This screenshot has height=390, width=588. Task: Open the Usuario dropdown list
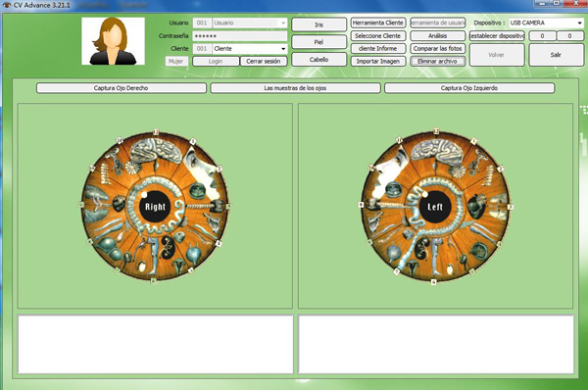pos(283,23)
